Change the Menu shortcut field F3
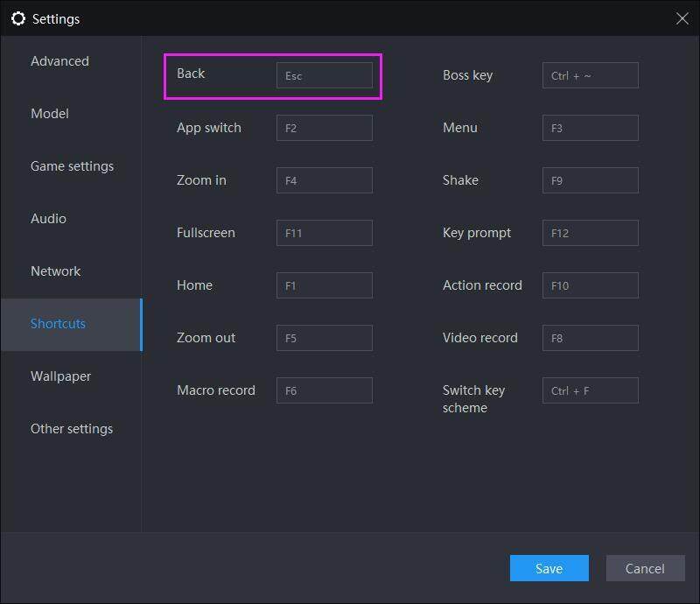Image resolution: width=700 pixels, height=604 pixels. pyautogui.click(x=590, y=128)
